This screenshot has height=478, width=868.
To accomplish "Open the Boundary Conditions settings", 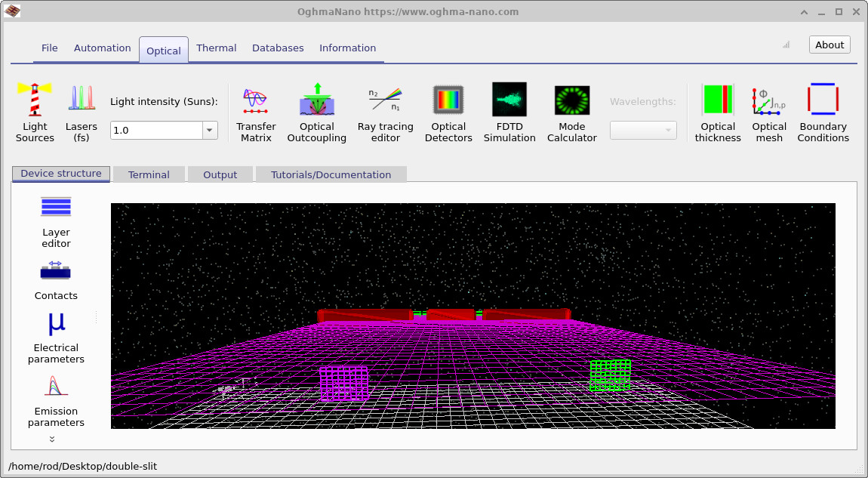I will click(823, 109).
